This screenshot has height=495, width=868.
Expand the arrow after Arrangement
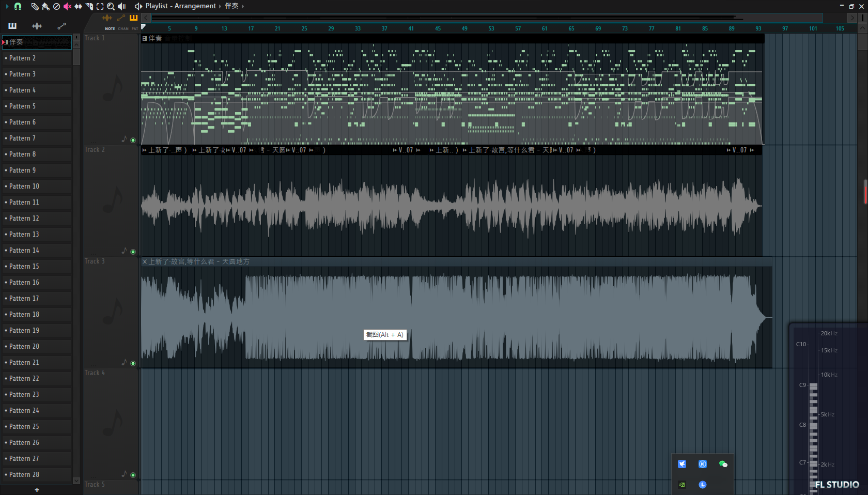pos(220,6)
